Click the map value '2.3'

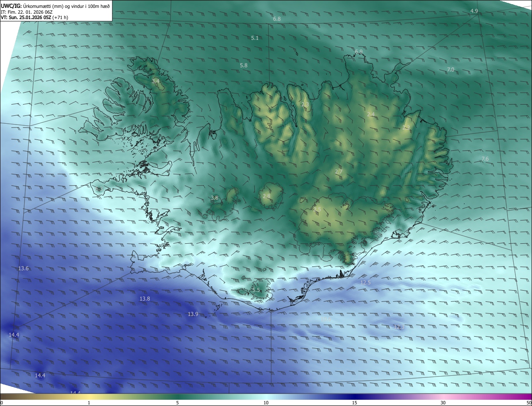(x=305, y=104)
